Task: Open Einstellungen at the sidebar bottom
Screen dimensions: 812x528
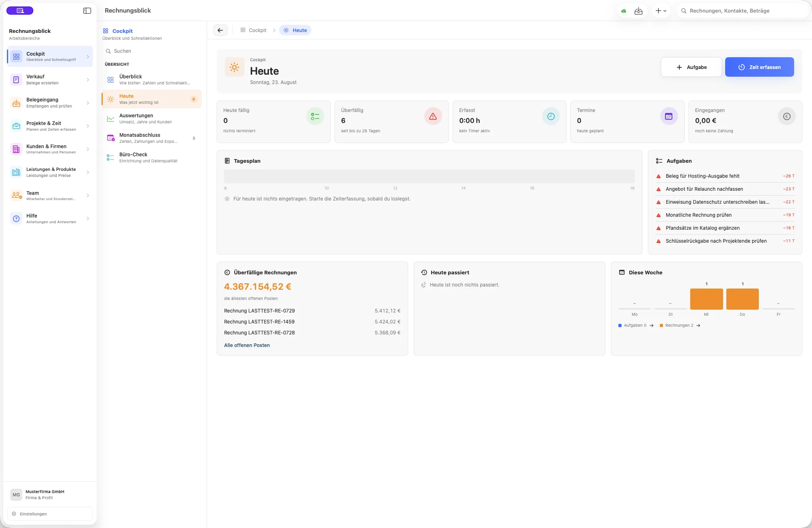Action: click(x=50, y=514)
